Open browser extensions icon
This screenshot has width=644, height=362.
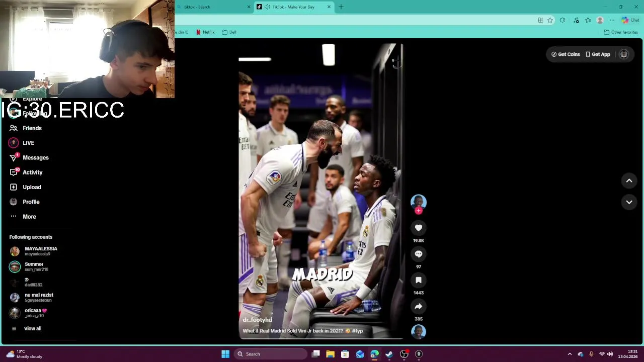tap(562, 20)
